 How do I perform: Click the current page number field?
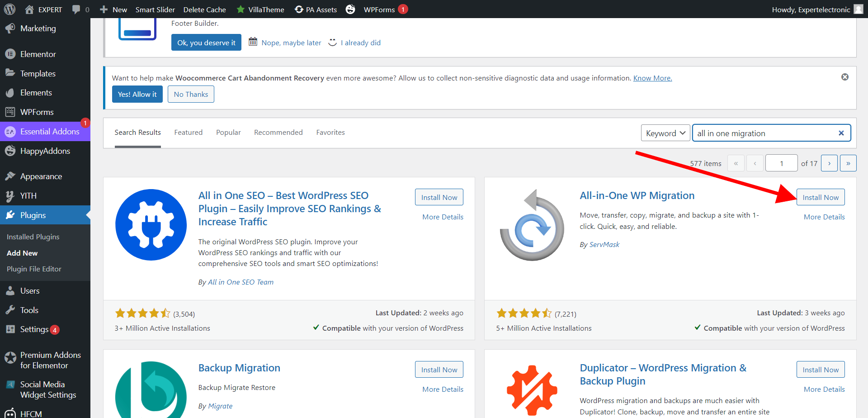pyautogui.click(x=781, y=163)
